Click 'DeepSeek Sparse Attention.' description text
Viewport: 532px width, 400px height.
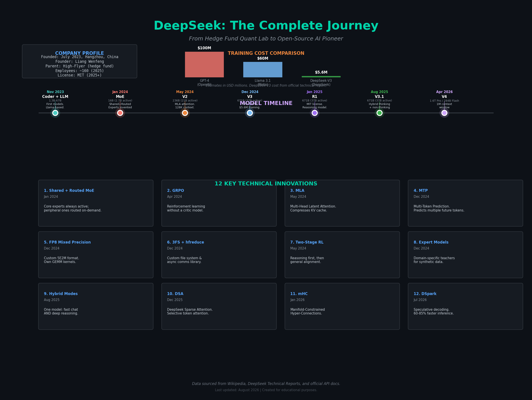point(190,310)
